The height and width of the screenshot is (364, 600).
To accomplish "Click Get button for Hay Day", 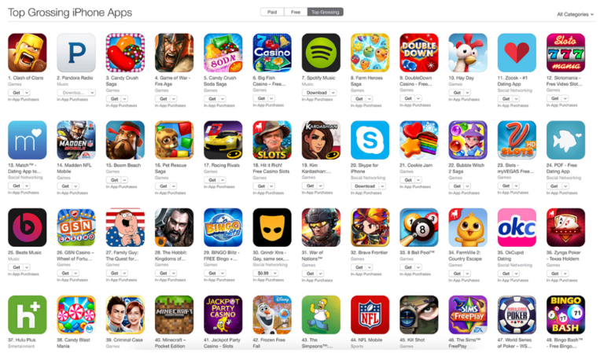I will [457, 93].
